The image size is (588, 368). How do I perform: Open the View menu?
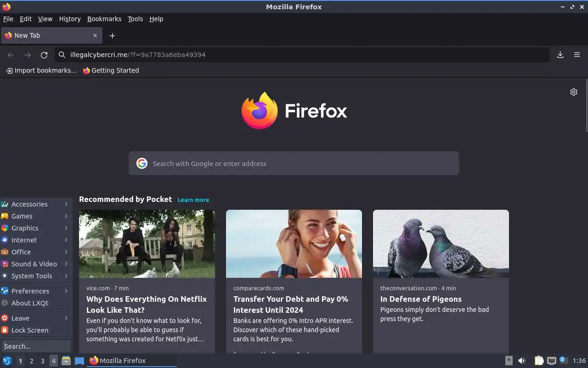click(45, 19)
